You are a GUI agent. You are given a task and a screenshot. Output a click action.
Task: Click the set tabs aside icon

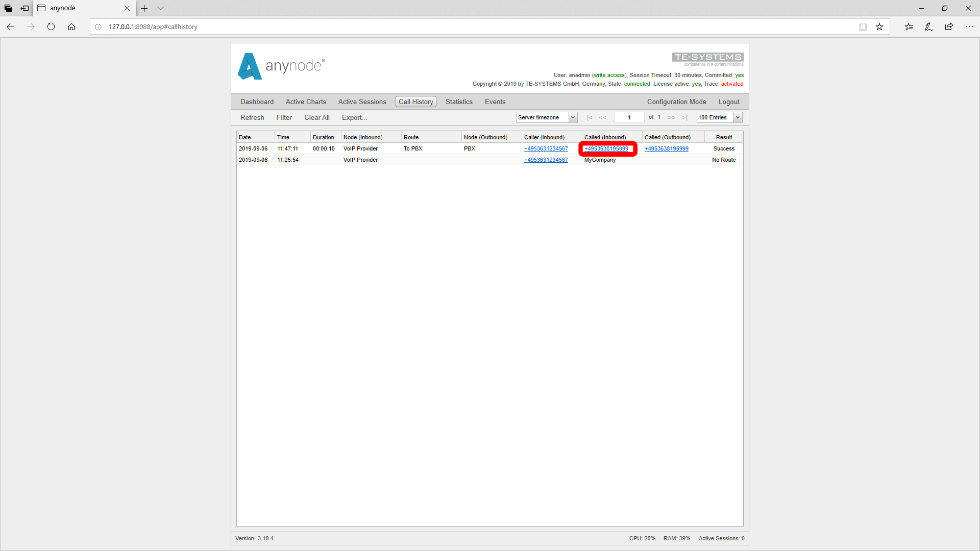(x=24, y=8)
